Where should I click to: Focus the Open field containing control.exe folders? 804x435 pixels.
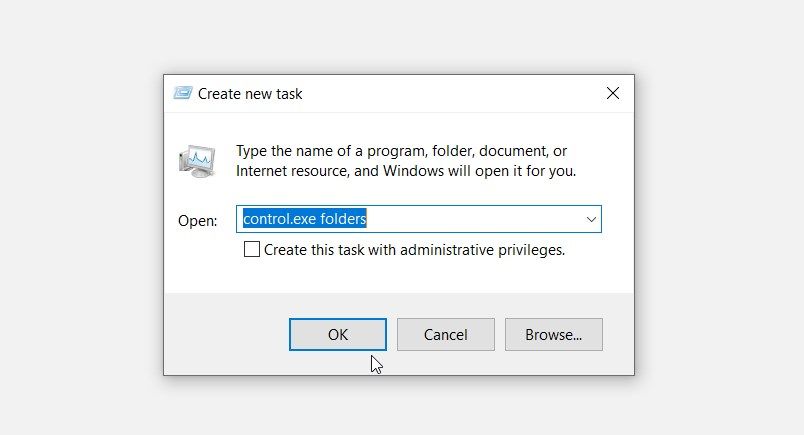[418, 219]
